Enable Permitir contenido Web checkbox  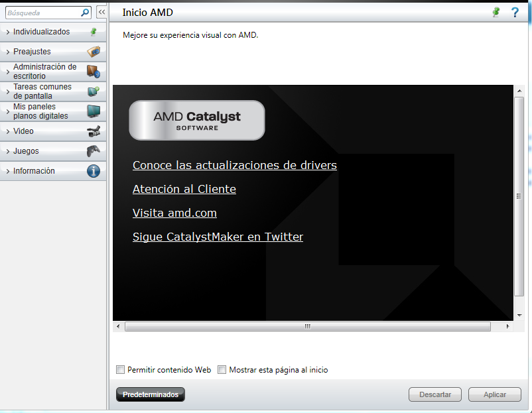click(x=121, y=370)
